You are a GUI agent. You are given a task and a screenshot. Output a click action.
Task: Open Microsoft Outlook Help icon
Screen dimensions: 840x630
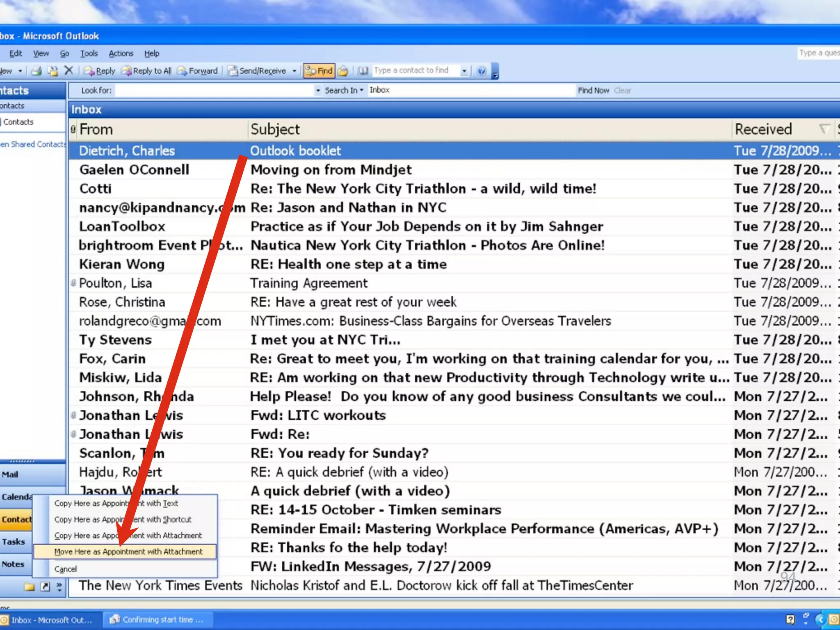point(482,71)
